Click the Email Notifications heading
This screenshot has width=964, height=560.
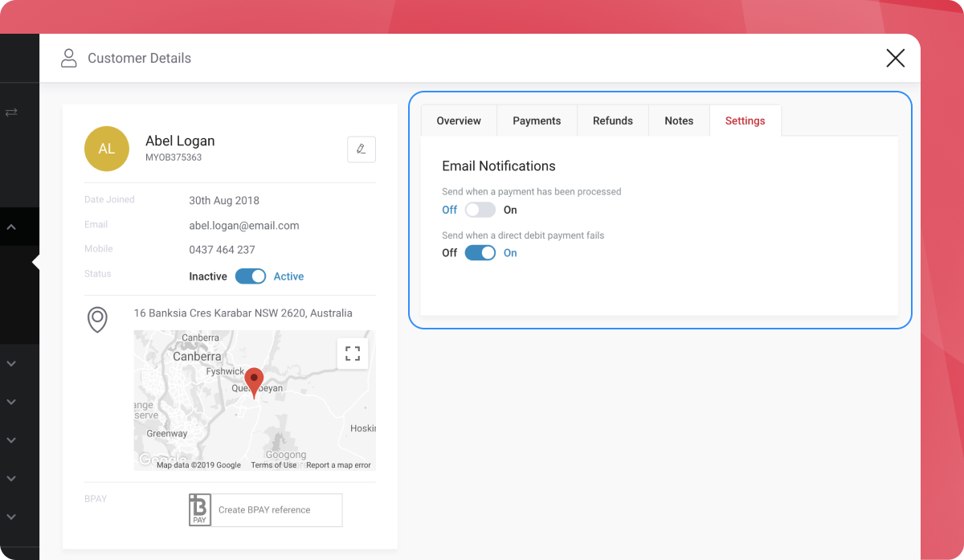coord(499,166)
